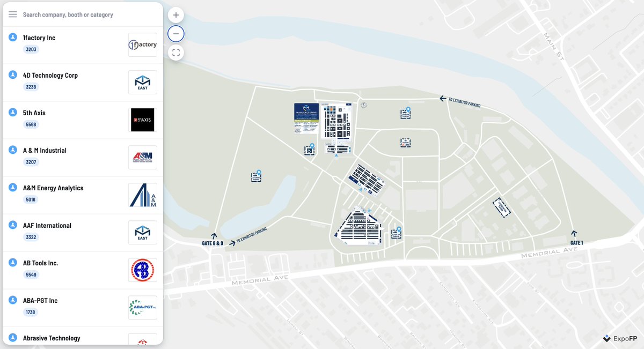Select the small hall below the north hall
This screenshot has height=349, width=644.
[338, 148]
